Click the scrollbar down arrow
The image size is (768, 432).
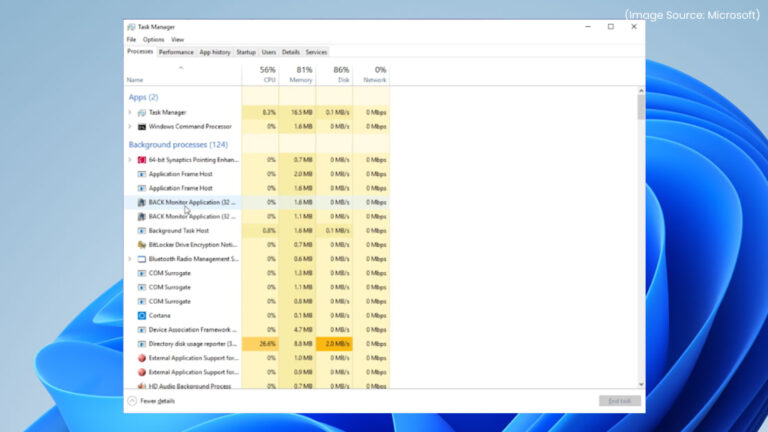641,385
